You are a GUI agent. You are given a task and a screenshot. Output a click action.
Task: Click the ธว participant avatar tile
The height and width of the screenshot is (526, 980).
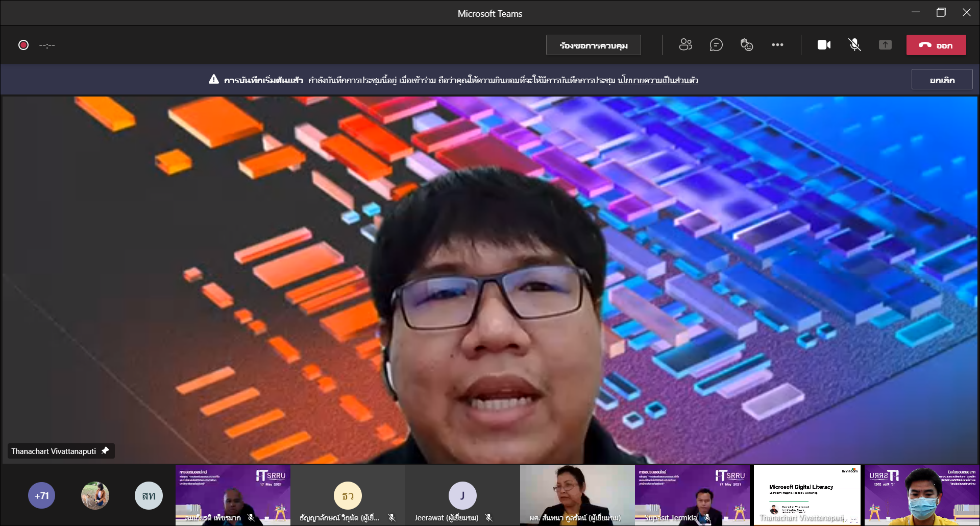tap(348, 495)
